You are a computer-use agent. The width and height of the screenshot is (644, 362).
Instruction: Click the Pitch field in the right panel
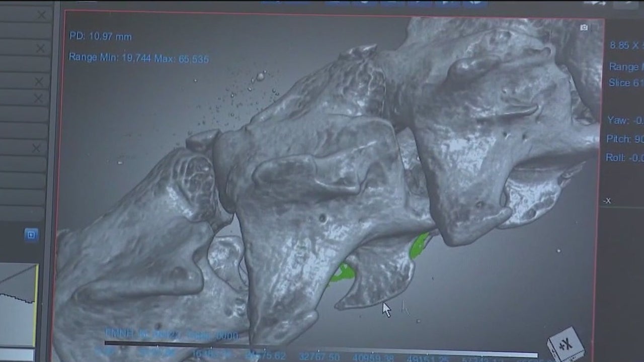(x=625, y=139)
